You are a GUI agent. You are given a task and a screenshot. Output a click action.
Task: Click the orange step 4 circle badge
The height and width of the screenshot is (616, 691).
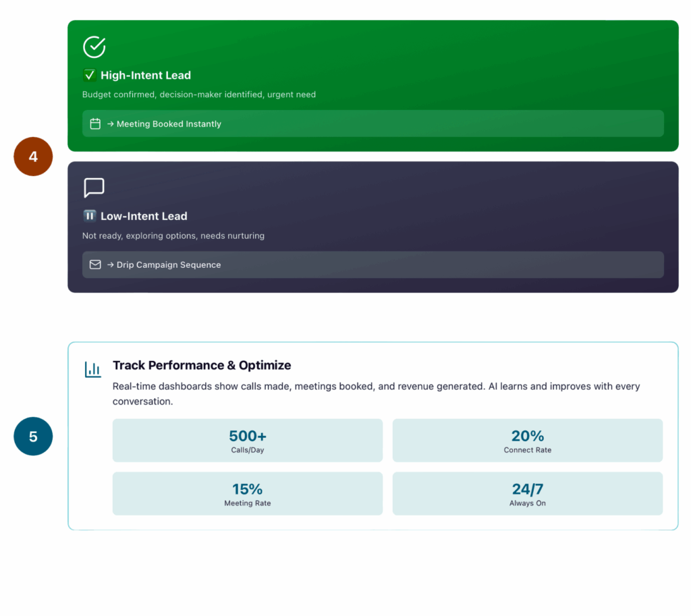click(33, 157)
